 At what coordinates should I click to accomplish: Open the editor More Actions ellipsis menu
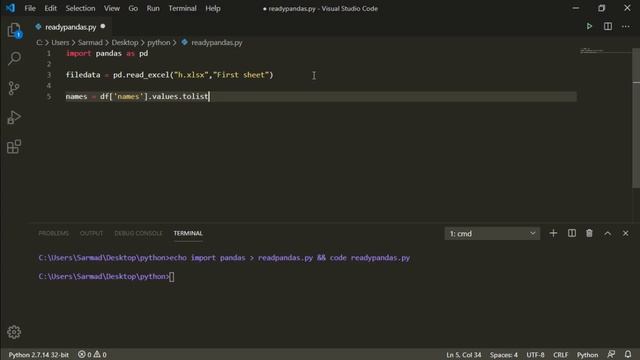pos(625,27)
